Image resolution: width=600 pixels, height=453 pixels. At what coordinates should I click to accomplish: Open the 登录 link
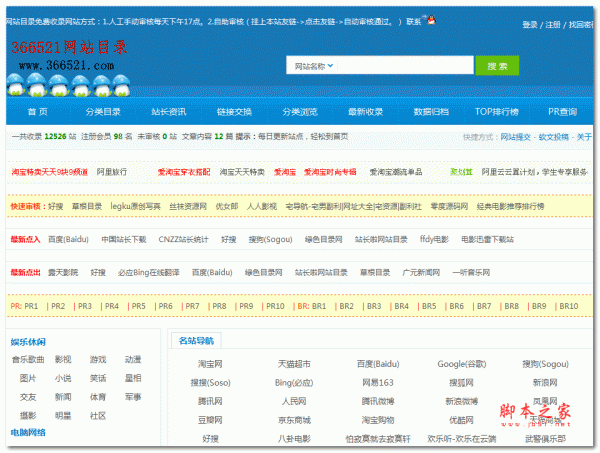[x=530, y=25]
